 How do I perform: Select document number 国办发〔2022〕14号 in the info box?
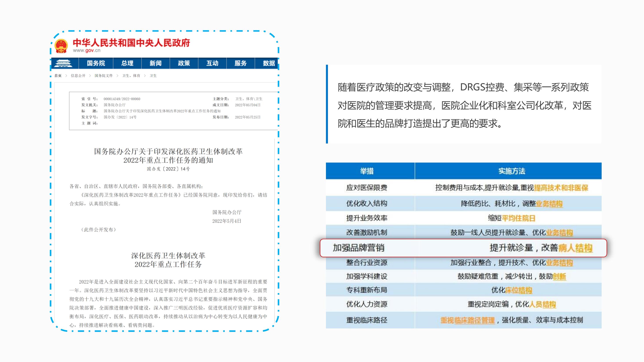120,117
